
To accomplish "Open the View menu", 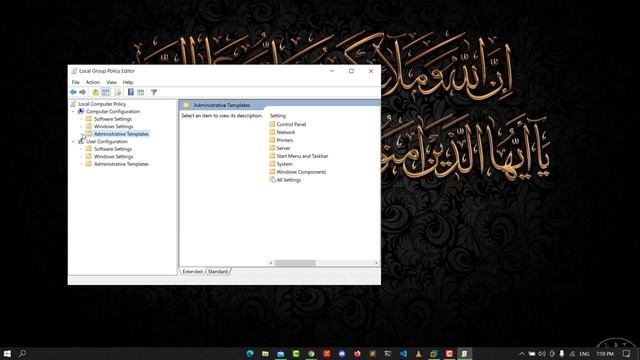I will click(x=111, y=82).
